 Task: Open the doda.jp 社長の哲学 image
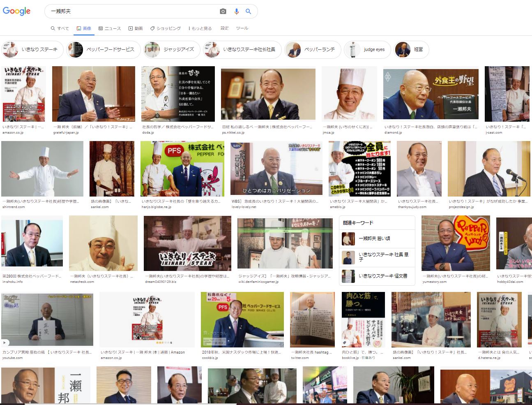(x=178, y=94)
